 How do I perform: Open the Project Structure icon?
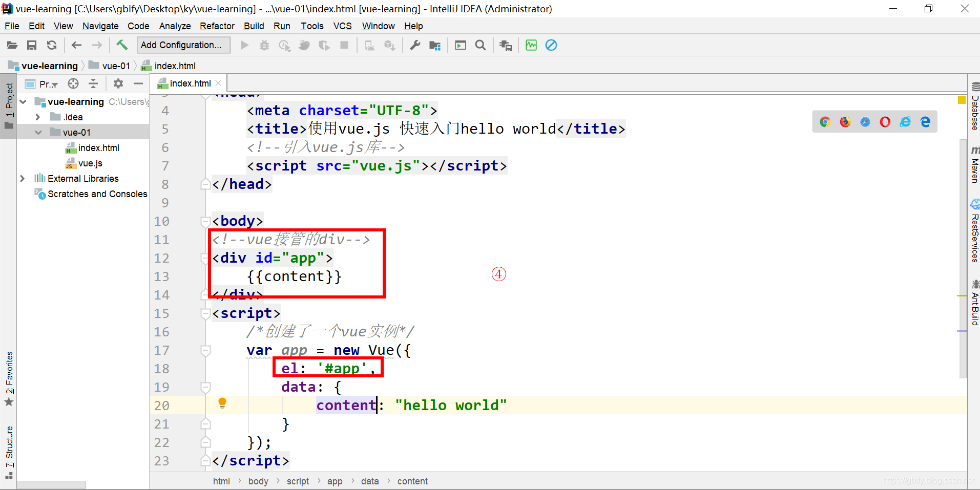point(435,45)
